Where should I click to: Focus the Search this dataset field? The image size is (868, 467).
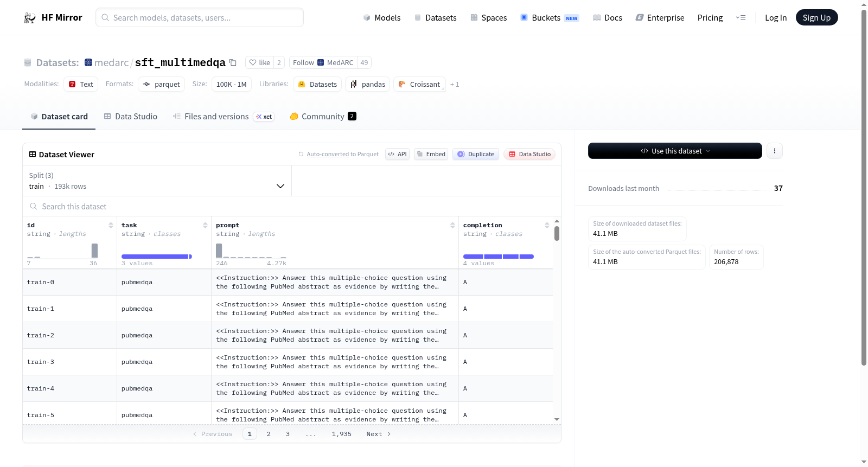pyautogui.click(x=292, y=207)
